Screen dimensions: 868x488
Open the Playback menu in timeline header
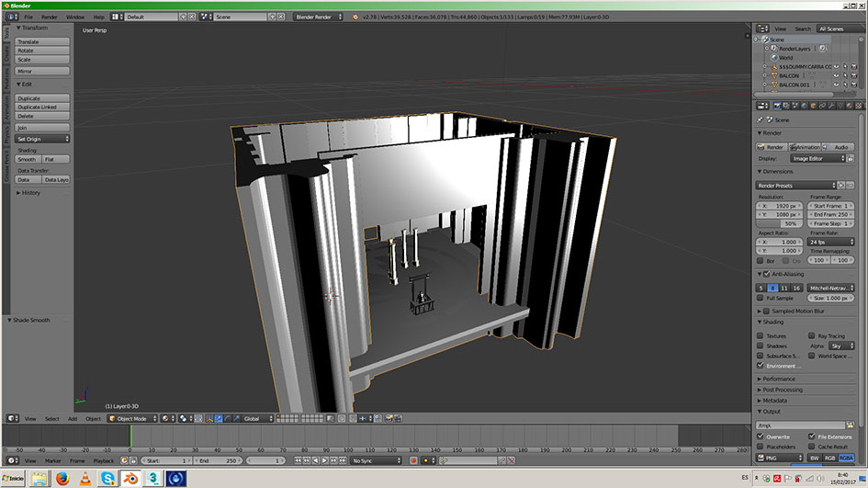click(103, 460)
